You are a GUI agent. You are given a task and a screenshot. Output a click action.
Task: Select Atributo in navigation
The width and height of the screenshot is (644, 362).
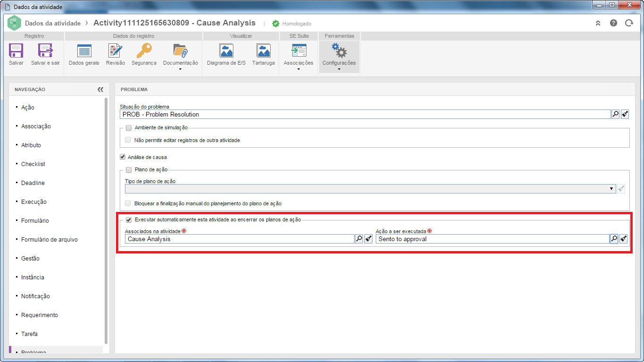pos(31,145)
